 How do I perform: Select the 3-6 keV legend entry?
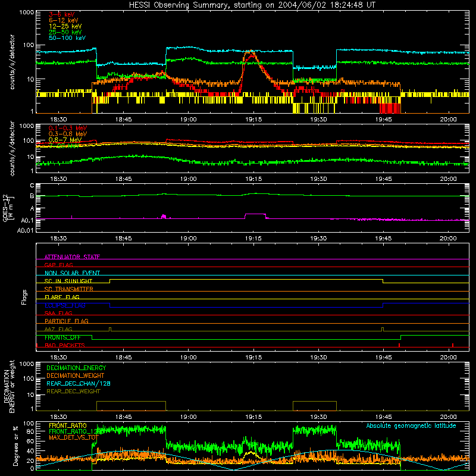tap(61, 14)
